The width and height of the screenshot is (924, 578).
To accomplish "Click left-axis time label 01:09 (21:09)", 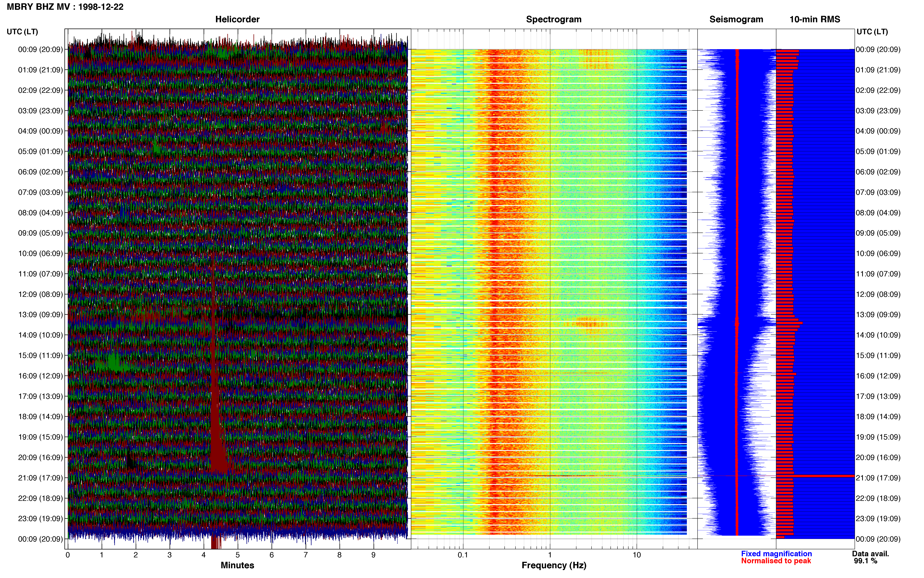I will click(41, 70).
